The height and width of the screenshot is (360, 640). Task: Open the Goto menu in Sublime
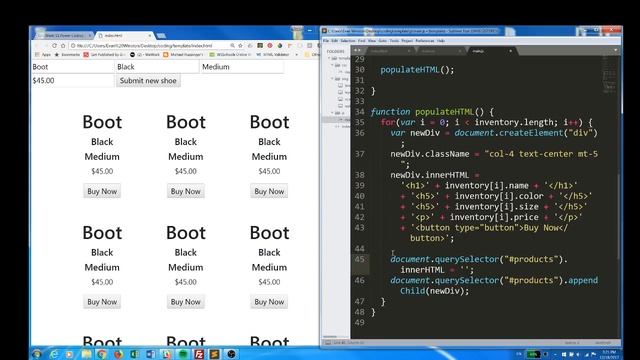tap(382, 41)
